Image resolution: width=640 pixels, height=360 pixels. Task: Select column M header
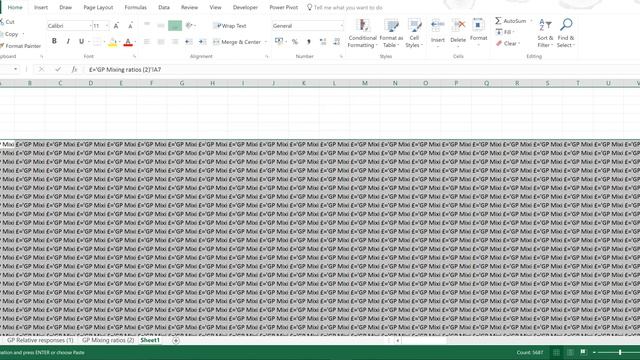pos(364,83)
